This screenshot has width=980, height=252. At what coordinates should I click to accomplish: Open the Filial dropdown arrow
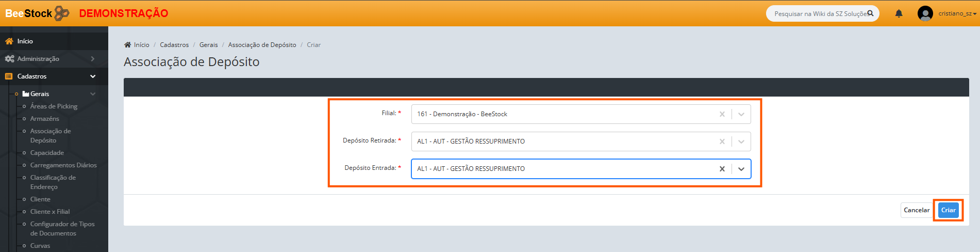tap(741, 114)
